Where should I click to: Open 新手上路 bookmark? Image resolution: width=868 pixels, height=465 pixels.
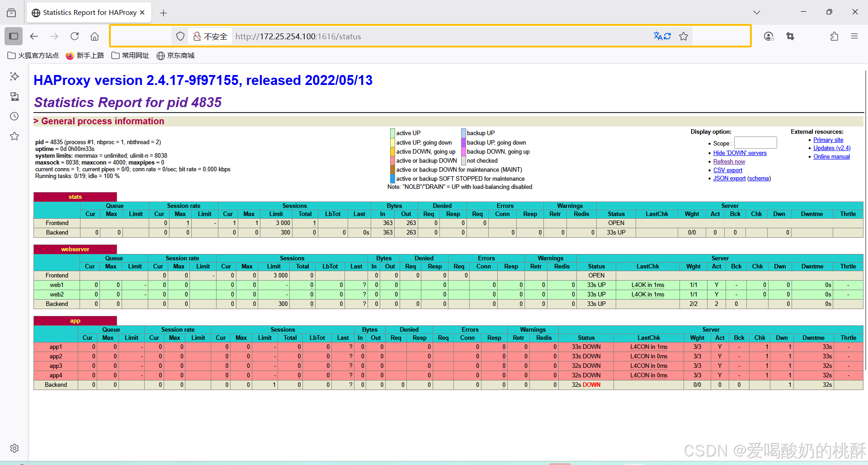tap(85, 56)
